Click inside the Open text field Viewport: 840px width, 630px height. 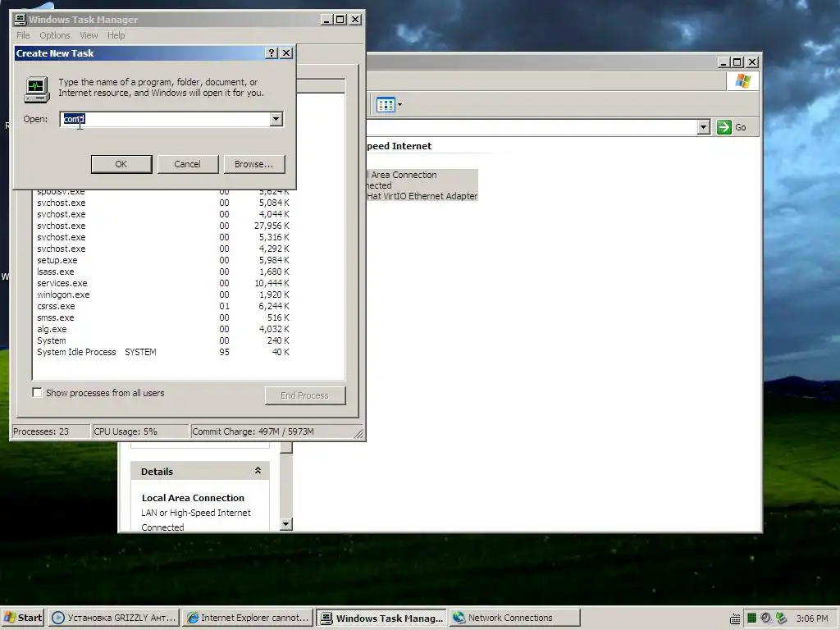point(165,119)
